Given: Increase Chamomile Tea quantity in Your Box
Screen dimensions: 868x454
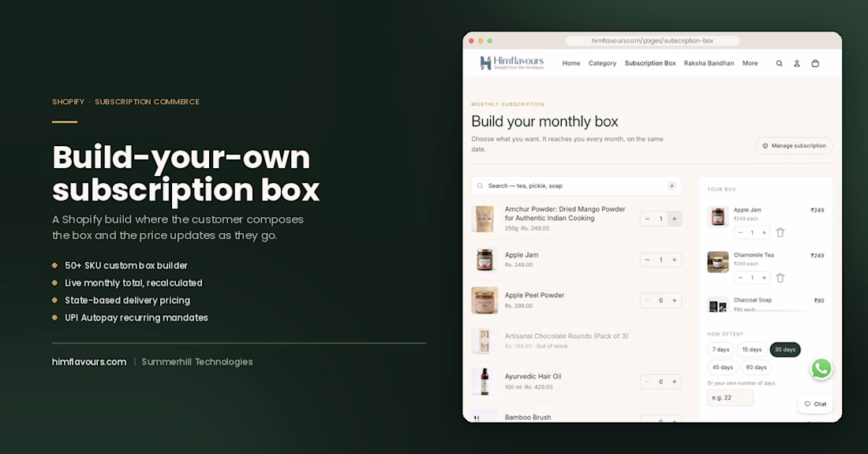Looking at the screenshot, I should (x=764, y=278).
